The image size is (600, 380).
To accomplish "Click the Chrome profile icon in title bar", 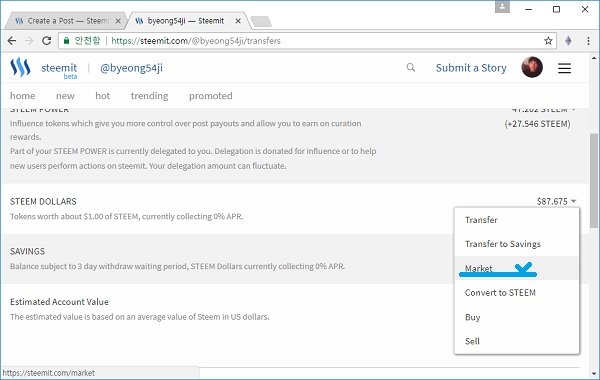I will (502, 7).
